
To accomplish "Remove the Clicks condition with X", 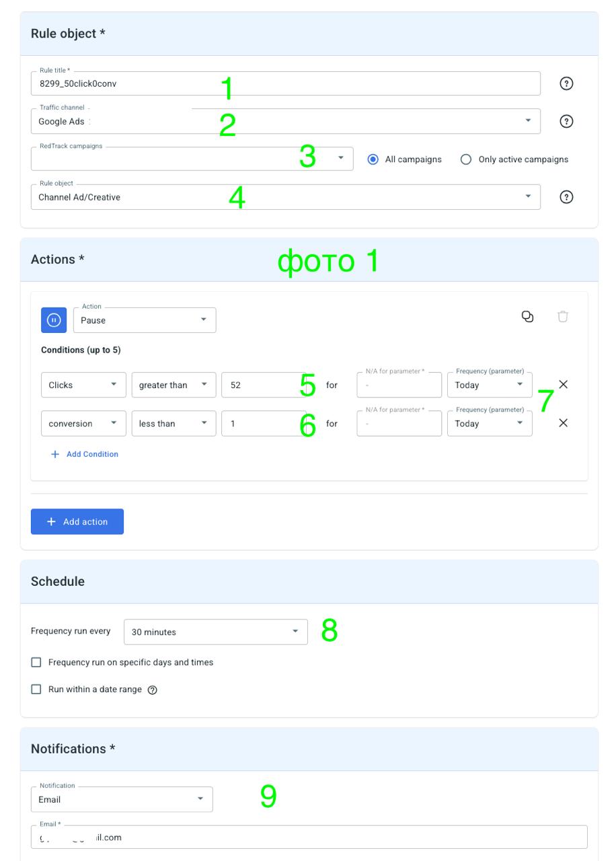I will coord(564,384).
